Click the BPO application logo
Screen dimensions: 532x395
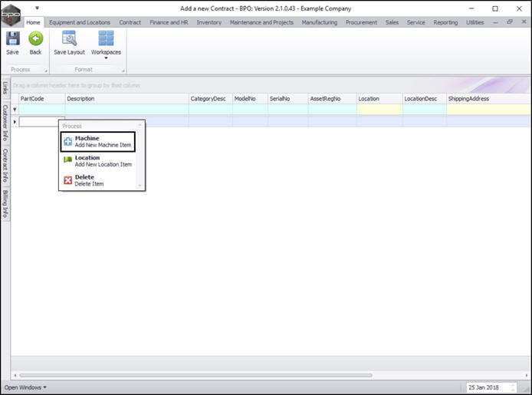(x=11, y=15)
